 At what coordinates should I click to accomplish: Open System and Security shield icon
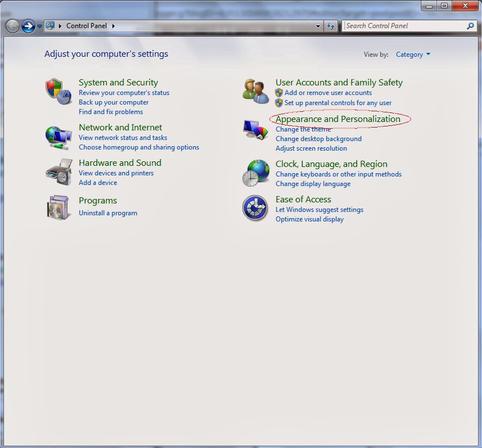(58, 91)
